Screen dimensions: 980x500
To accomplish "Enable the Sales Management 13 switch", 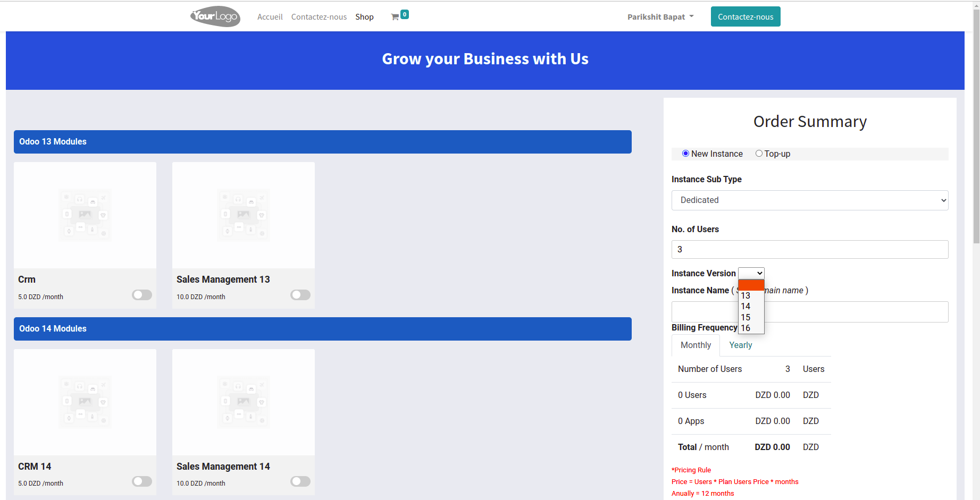I will 300,295.
